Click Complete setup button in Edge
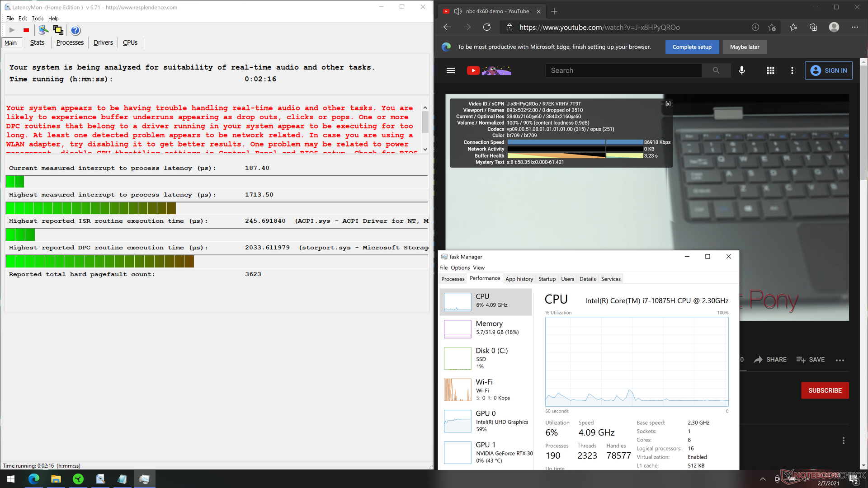Screen dimensions: 868x488 point(692,47)
